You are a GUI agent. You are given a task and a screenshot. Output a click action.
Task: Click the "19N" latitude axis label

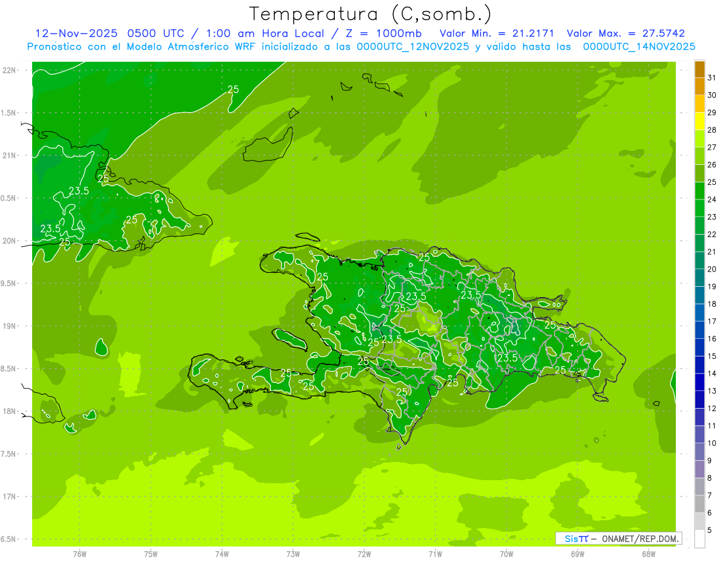(10, 326)
